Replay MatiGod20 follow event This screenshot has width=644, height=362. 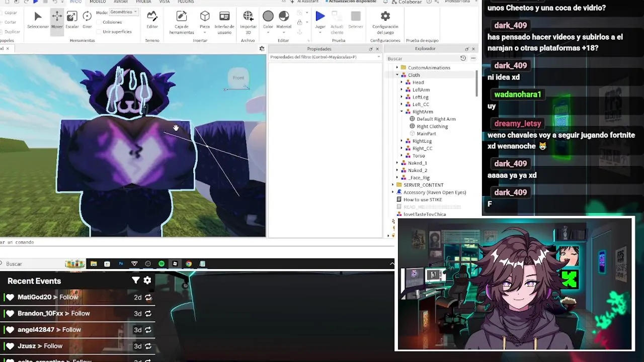[x=148, y=298]
